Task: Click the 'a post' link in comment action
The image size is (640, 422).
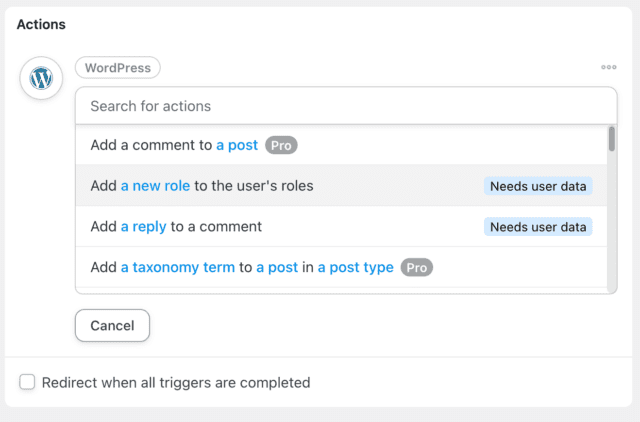Action: click(237, 145)
